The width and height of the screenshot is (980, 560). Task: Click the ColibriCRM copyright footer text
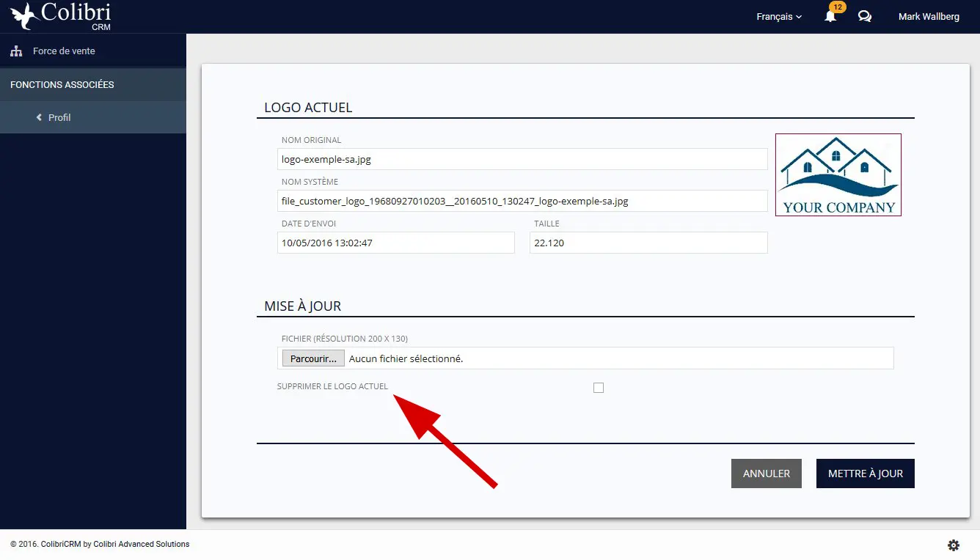(x=100, y=544)
